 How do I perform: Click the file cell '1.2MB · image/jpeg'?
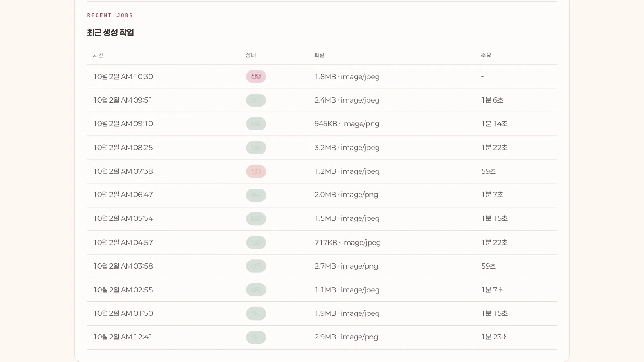347,171
